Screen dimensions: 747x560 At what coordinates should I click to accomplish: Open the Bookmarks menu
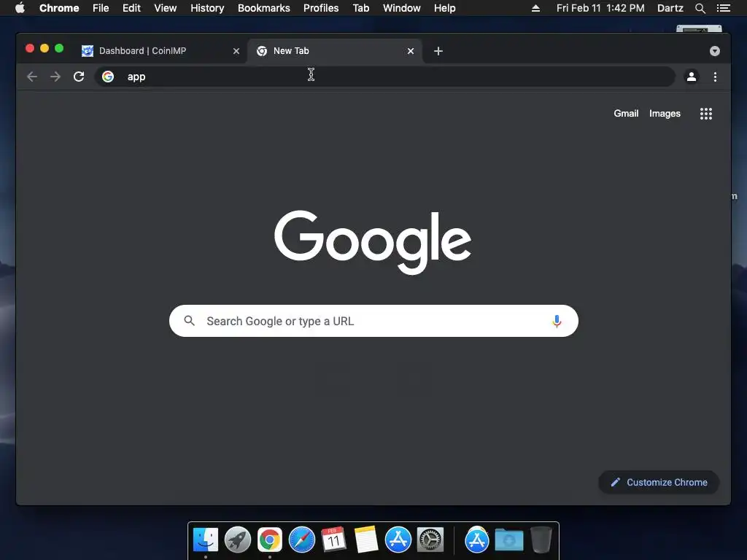coord(264,8)
